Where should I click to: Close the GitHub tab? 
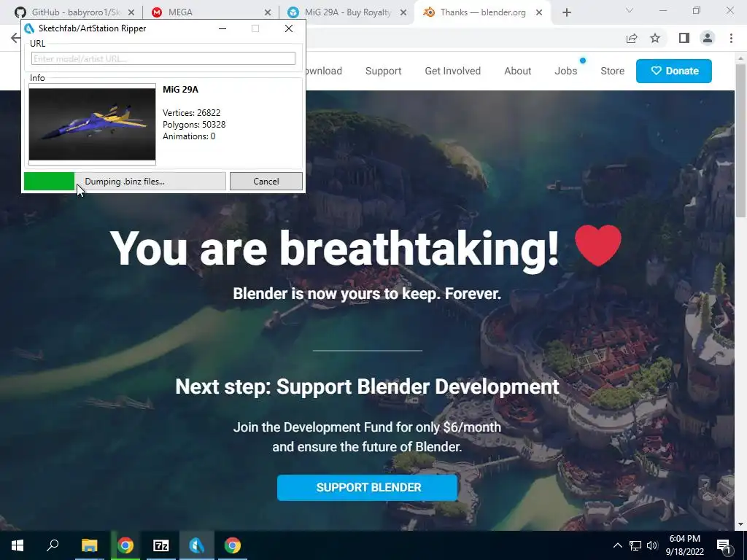coord(131,13)
